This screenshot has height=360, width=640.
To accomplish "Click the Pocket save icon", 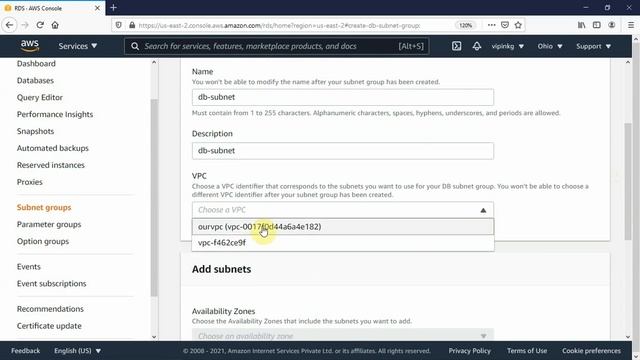I will (505, 25).
